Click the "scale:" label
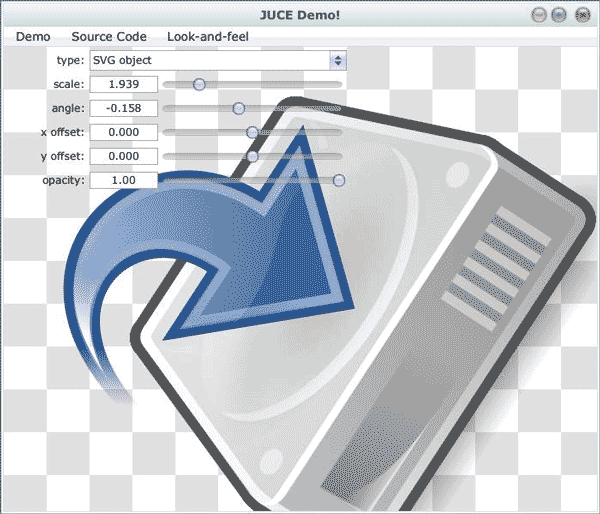Screen dimensions: 600x514 [68, 84]
